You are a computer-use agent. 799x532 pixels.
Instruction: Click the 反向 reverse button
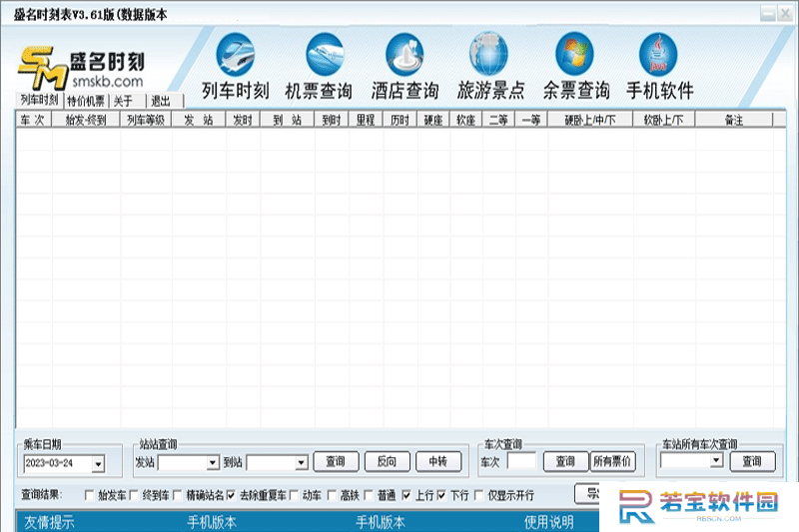[x=388, y=462]
